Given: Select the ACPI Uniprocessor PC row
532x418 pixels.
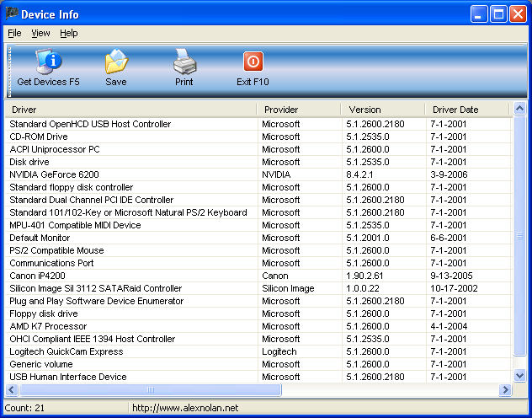Looking at the screenshot, I should click(258, 149).
